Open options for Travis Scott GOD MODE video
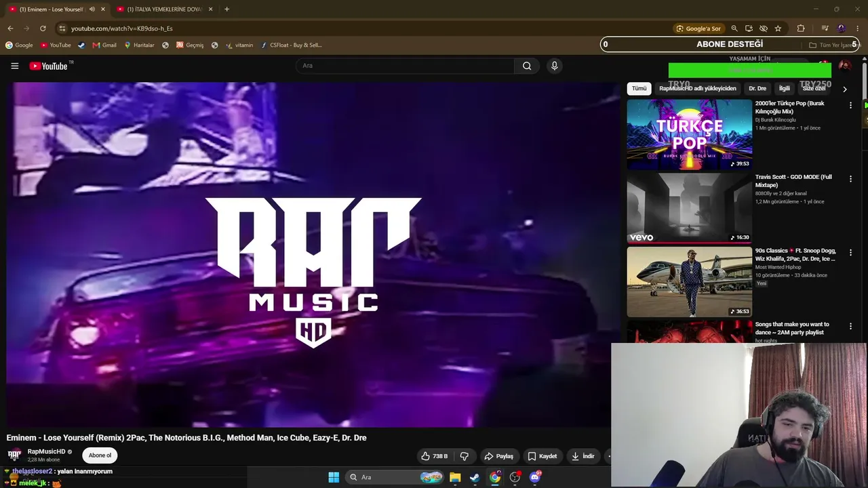The height and width of the screenshot is (488, 868). point(850,179)
